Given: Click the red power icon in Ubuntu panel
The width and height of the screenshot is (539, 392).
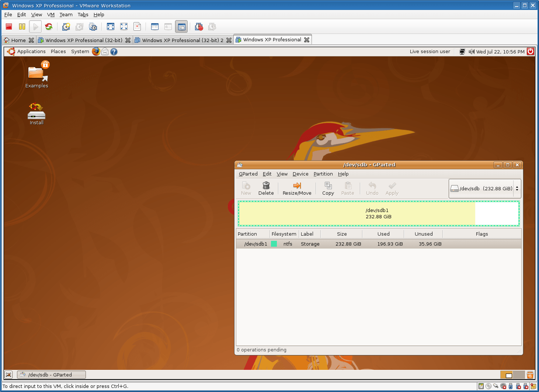Looking at the screenshot, I should (531, 51).
